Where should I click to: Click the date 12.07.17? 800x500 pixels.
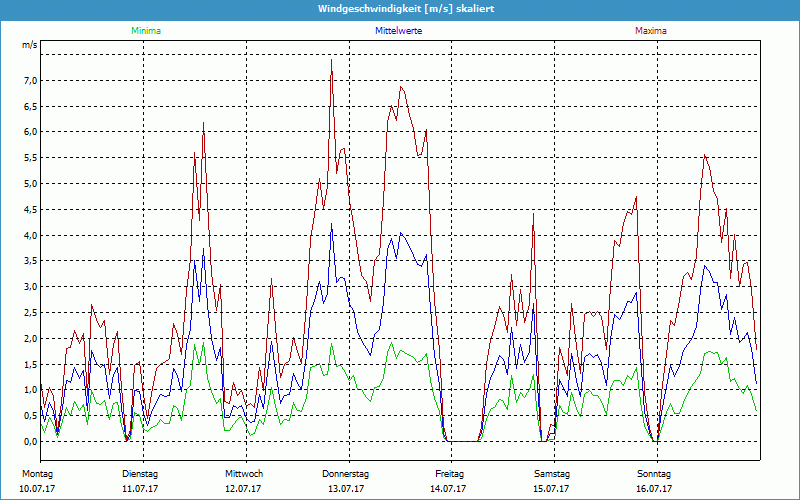pyautogui.click(x=243, y=489)
